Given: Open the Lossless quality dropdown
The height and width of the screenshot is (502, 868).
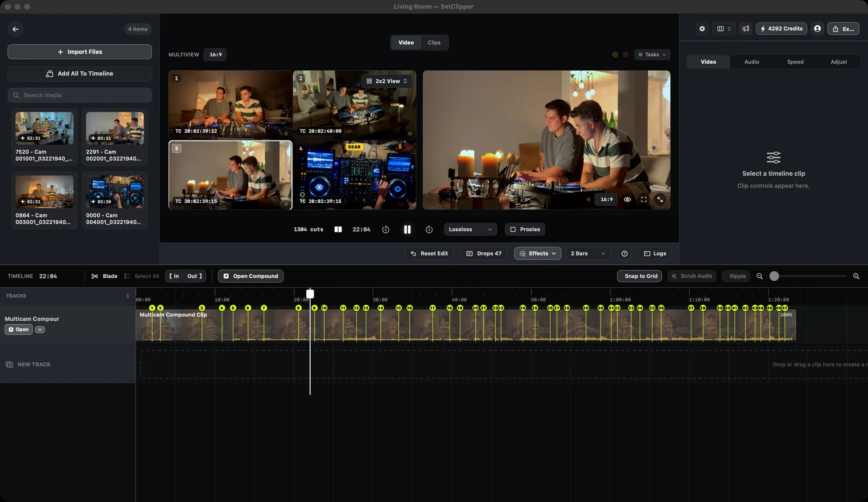Looking at the screenshot, I should pyautogui.click(x=470, y=230).
